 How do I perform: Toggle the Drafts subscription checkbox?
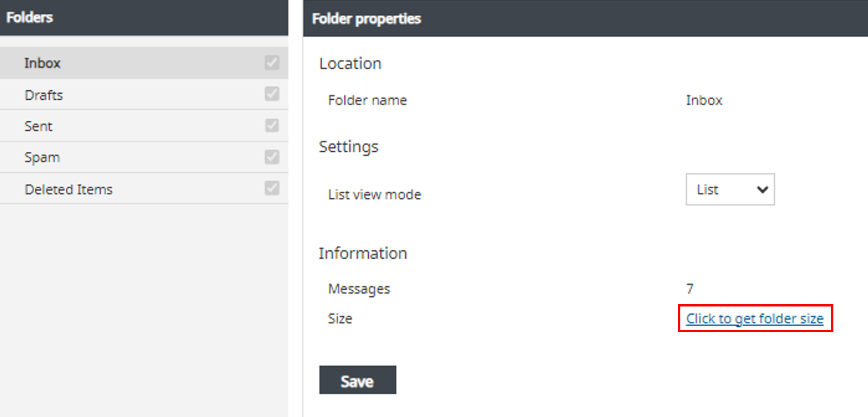[x=273, y=94]
